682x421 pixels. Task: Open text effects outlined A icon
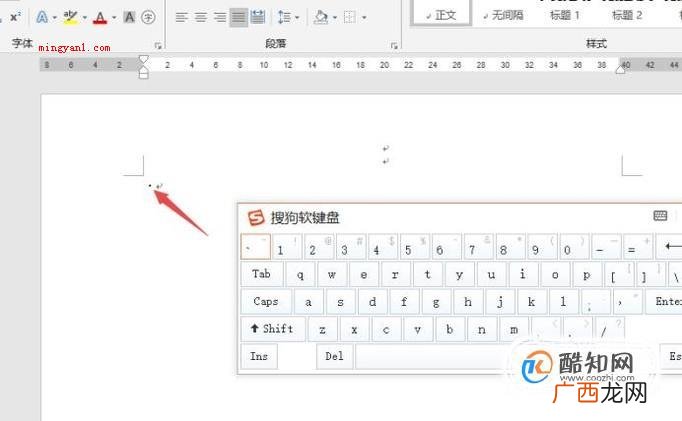[42, 17]
